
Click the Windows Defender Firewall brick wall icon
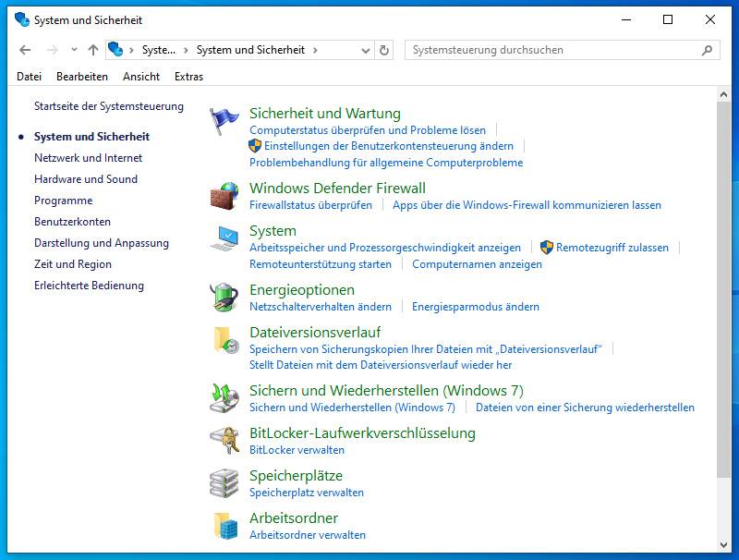(x=224, y=196)
